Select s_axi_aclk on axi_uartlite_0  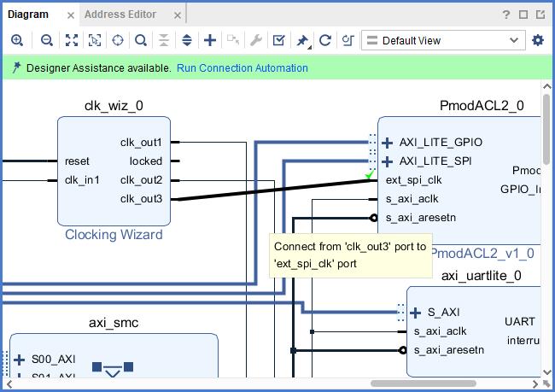(441, 331)
